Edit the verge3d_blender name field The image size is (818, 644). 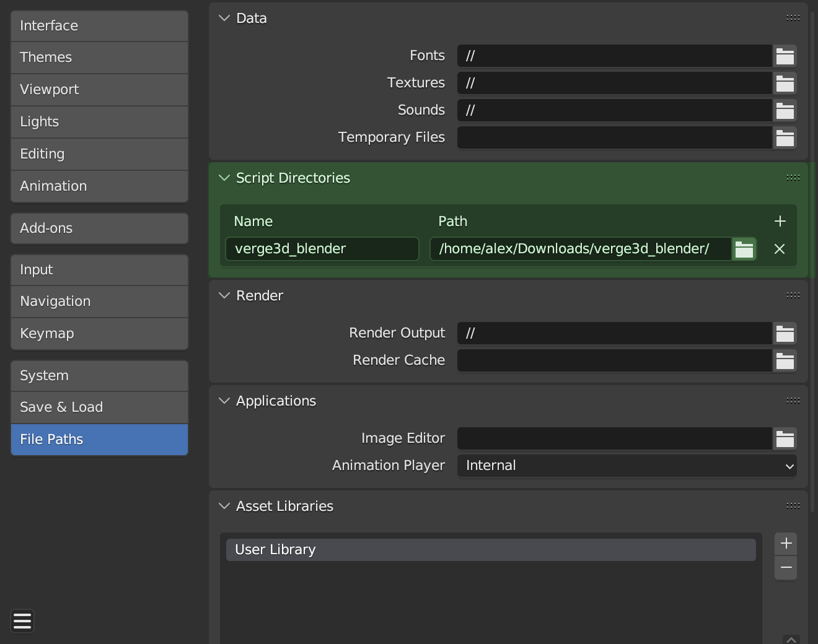322,249
